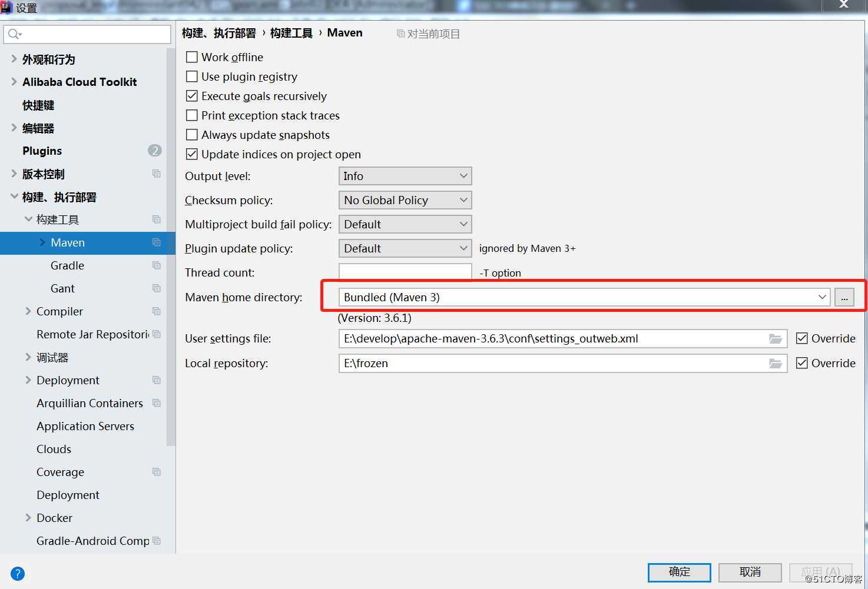
Task: Close the 设置 dialog window
Action: pyautogui.click(x=844, y=5)
